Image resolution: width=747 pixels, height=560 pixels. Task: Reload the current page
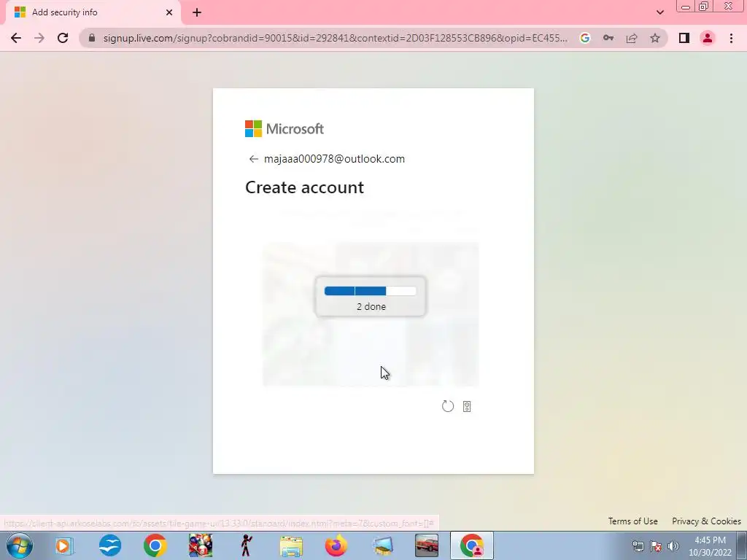coord(63,38)
